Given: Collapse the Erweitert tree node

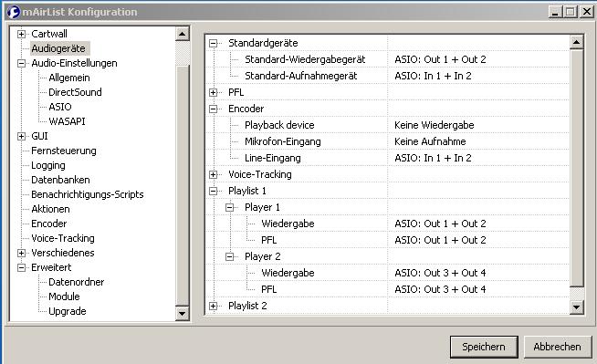Looking at the screenshot, I should tap(21, 268).
